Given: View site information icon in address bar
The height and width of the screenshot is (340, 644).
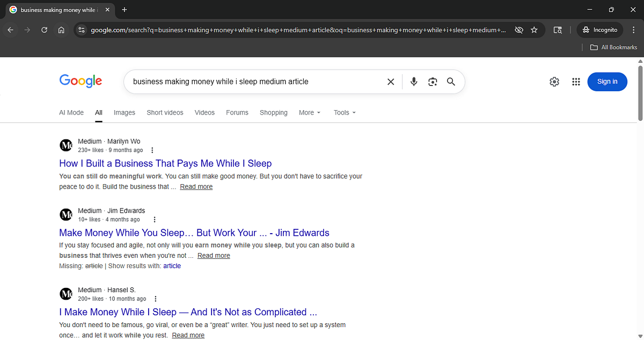Looking at the screenshot, I should (82, 30).
